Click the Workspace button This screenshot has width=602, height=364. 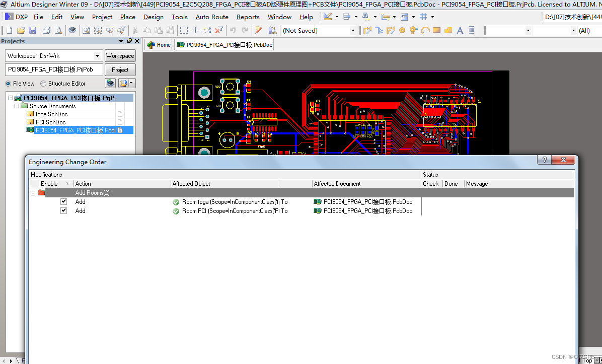click(120, 55)
